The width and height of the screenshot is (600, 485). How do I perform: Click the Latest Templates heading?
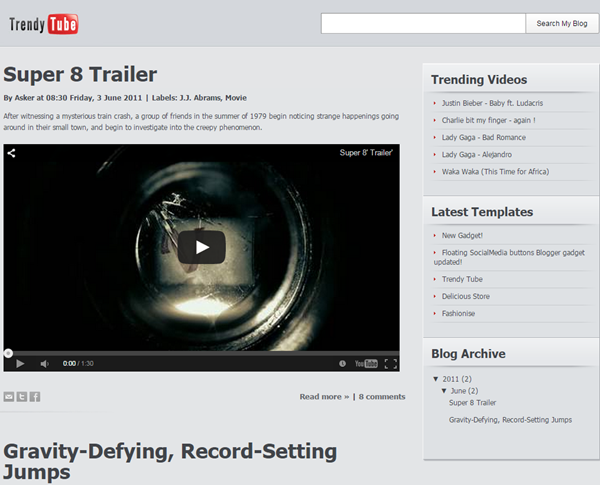pos(482,212)
